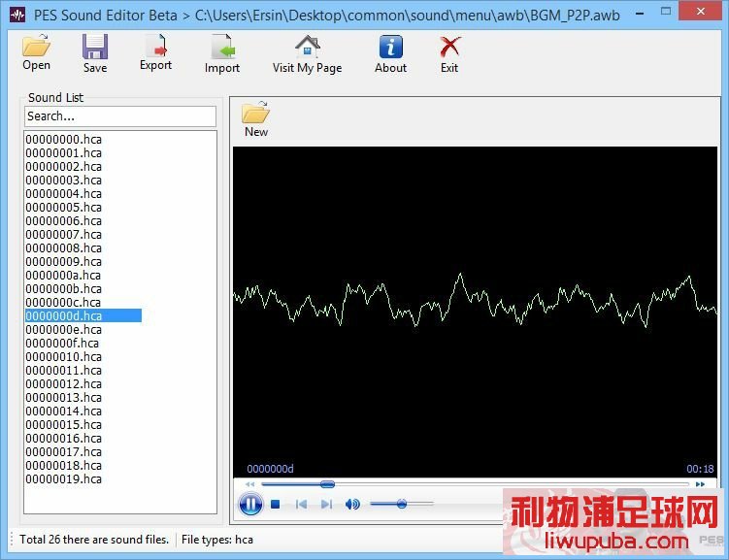Select 0000000c.hca in sound list
Screen dimensions: 729x560
63,303
